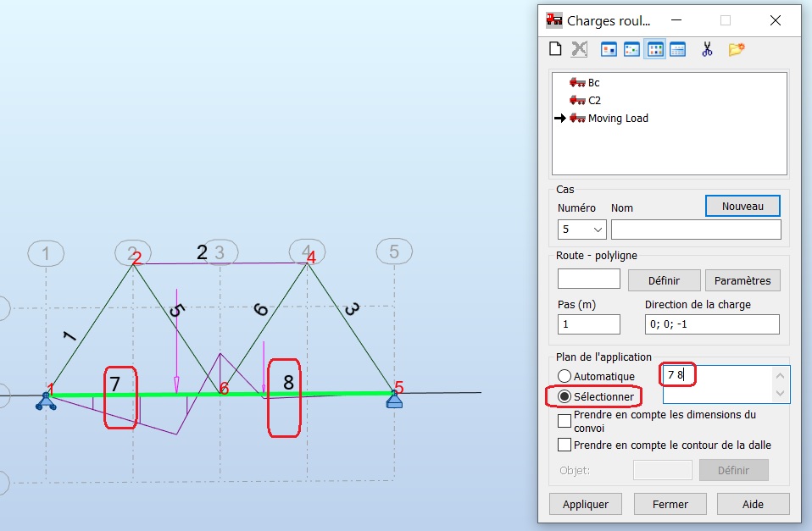Click the Définir button for the route
The height and width of the screenshot is (531, 812).
(664, 280)
